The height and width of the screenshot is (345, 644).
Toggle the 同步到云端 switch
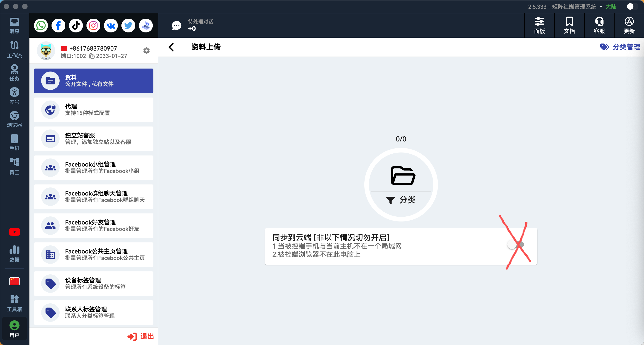click(x=515, y=244)
